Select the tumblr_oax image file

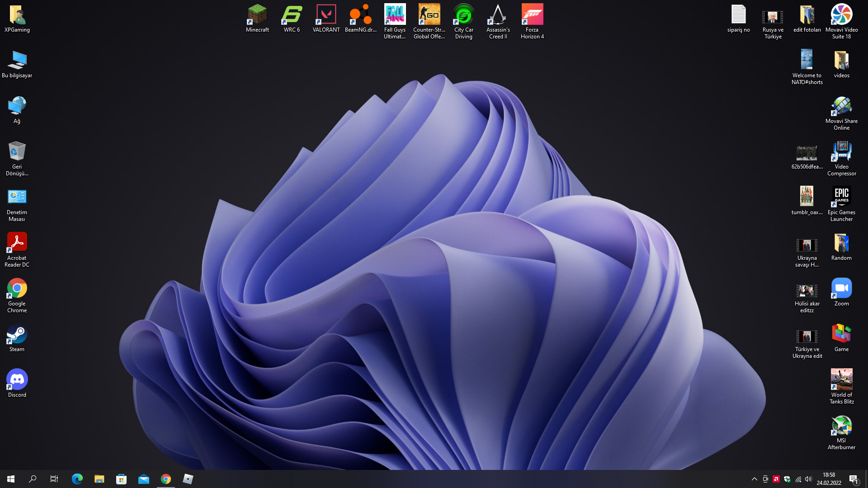click(x=807, y=201)
